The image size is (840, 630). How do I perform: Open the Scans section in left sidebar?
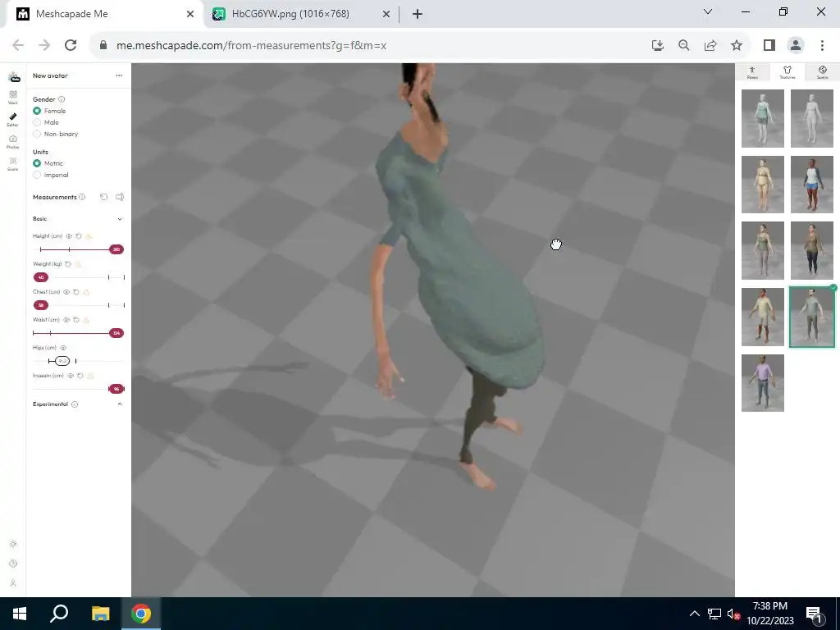[13, 164]
